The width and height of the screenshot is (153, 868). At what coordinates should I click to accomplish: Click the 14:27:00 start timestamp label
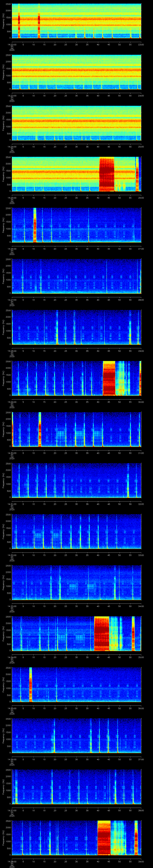click(12, 300)
